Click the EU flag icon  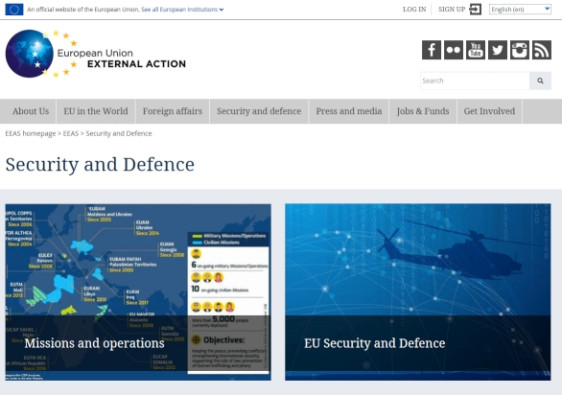pyautogui.click(x=14, y=9)
